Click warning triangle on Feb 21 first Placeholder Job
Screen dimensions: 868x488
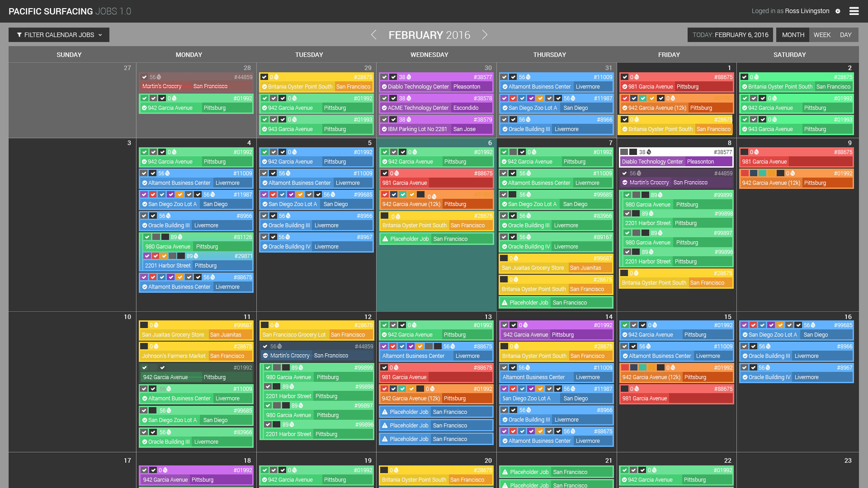505,472
